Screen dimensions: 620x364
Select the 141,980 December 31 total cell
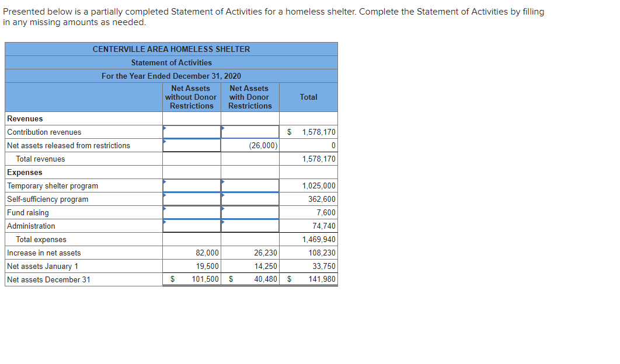coord(308,279)
